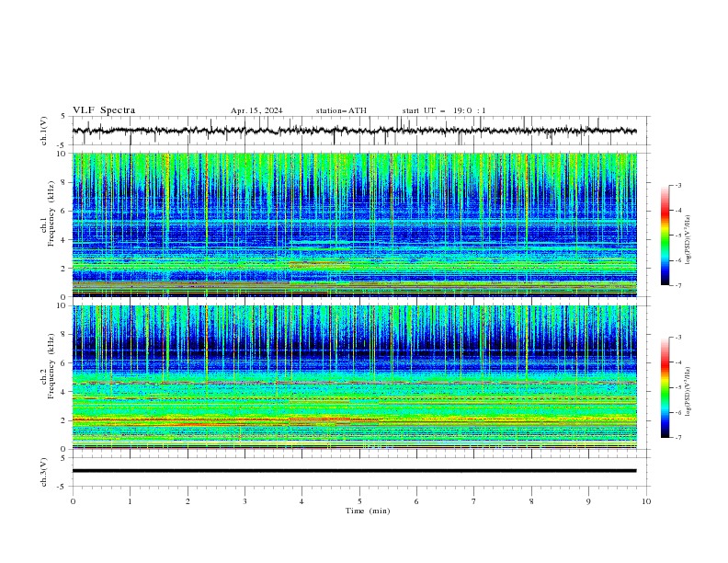Image resolution: width=728 pixels, height=563 pixels.
Task: Click the "station=ATH" label
Action: point(341,110)
